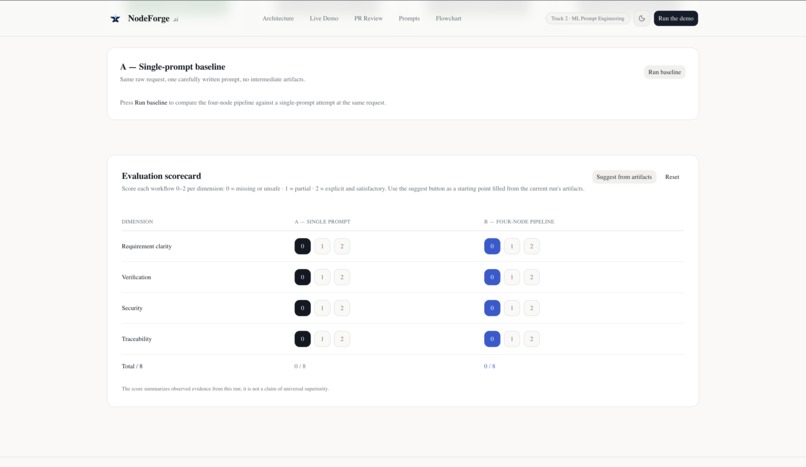Click the Track 2 ML Prompt Engineering badge
Image resolution: width=806 pixels, height=467 pixels.
pyautogui.click(x=588, y=18)
